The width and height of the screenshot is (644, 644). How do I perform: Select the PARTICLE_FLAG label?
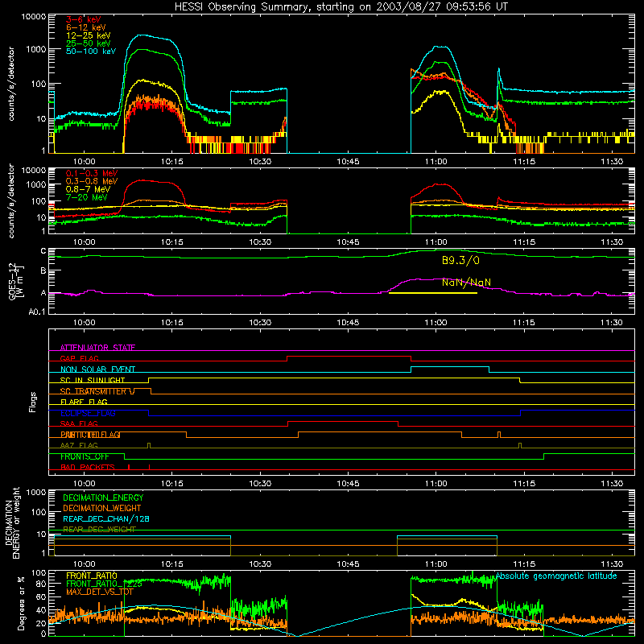tap(90, 435)
